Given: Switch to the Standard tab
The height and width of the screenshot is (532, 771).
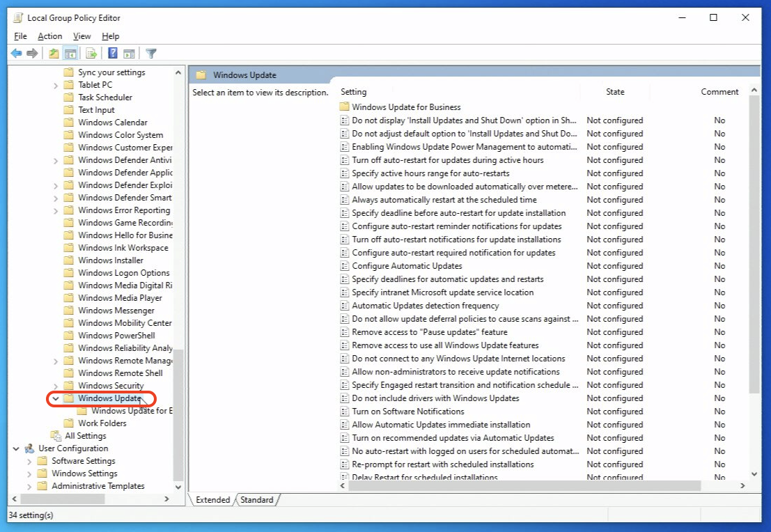Looking at the screenshot, I should pos(257,499).
